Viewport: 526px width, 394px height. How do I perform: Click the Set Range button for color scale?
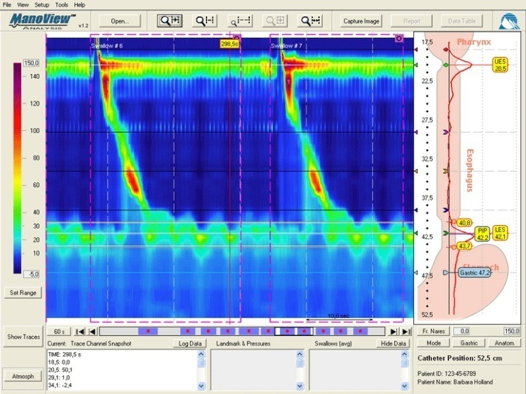point(23,293)
